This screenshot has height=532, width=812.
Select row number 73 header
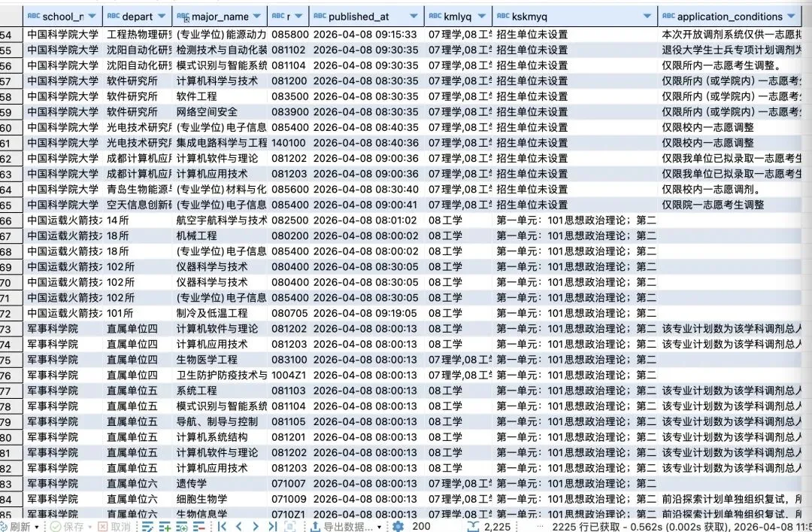point(11,329)
